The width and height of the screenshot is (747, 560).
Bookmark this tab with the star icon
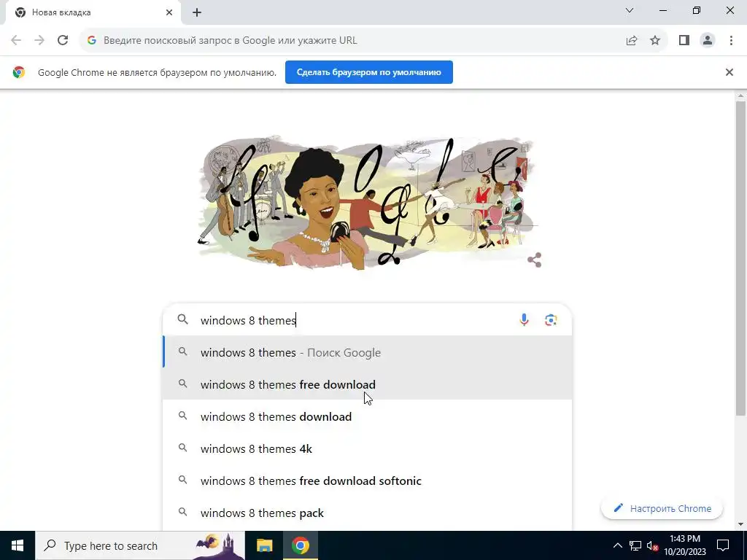tap(655, 41)
